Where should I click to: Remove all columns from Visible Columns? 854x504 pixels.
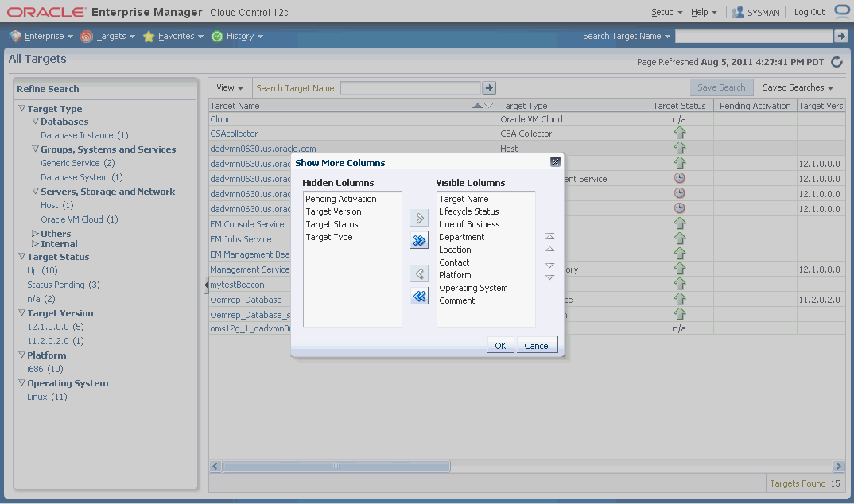419,296
